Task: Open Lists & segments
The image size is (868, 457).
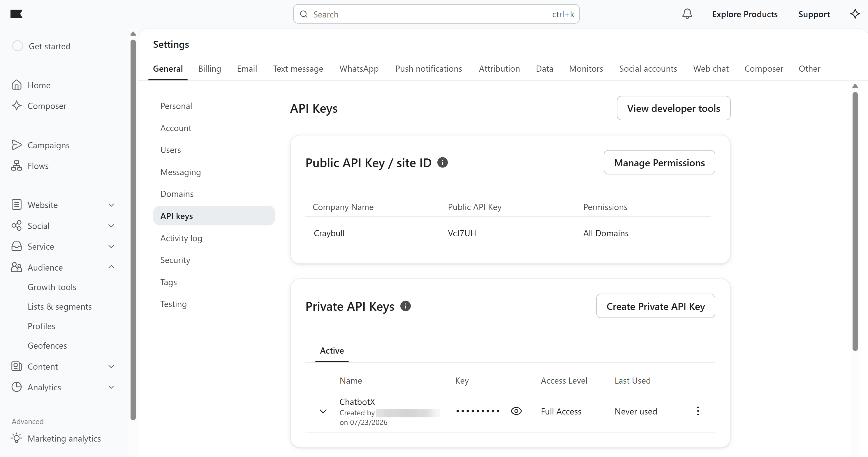Action: 60,306
